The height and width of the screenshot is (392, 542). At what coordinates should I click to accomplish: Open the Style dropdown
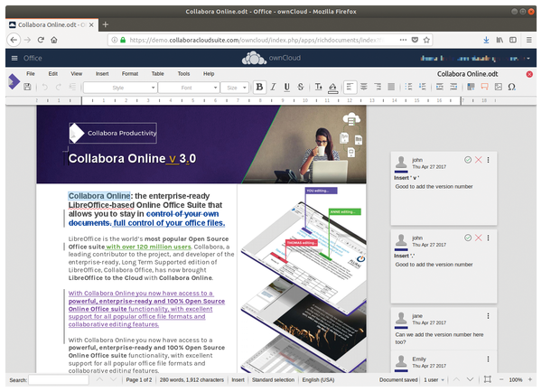[120, 88]
